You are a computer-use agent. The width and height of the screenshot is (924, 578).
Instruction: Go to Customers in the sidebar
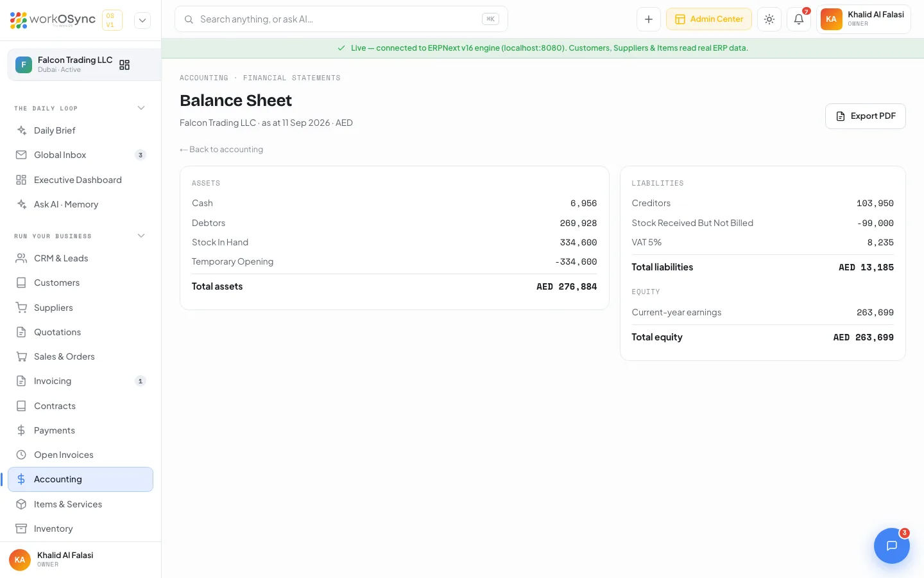point(81,283)
